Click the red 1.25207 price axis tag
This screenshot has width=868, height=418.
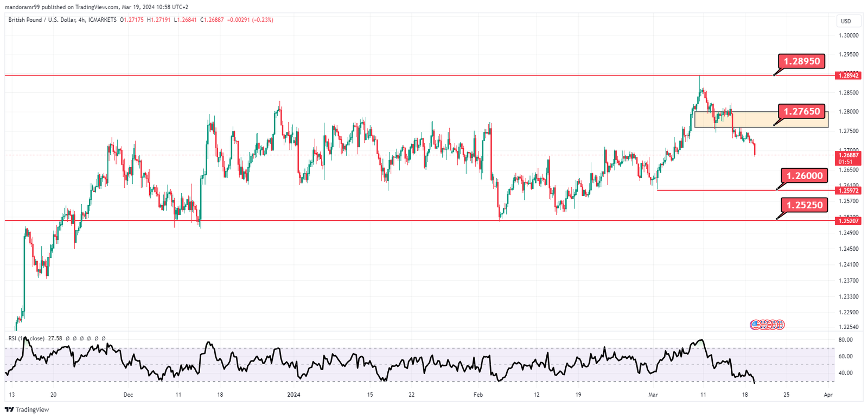(x=848, y=220)
